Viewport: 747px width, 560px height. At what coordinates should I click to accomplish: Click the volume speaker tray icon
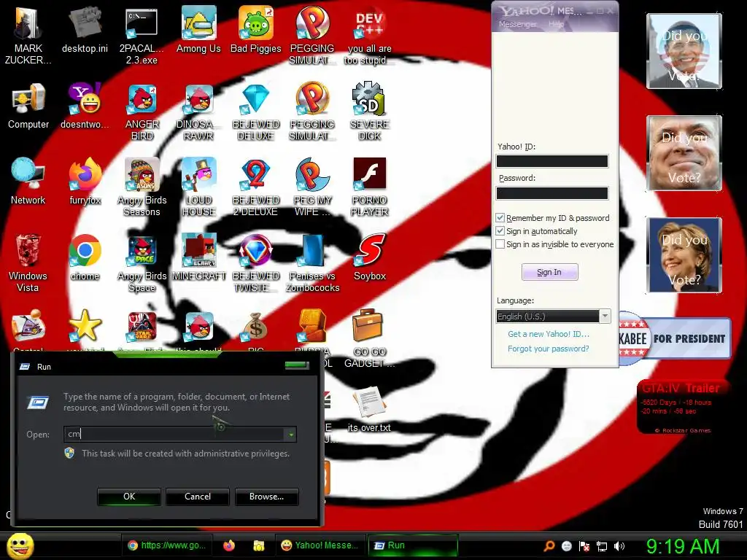(x=619, y=546)
